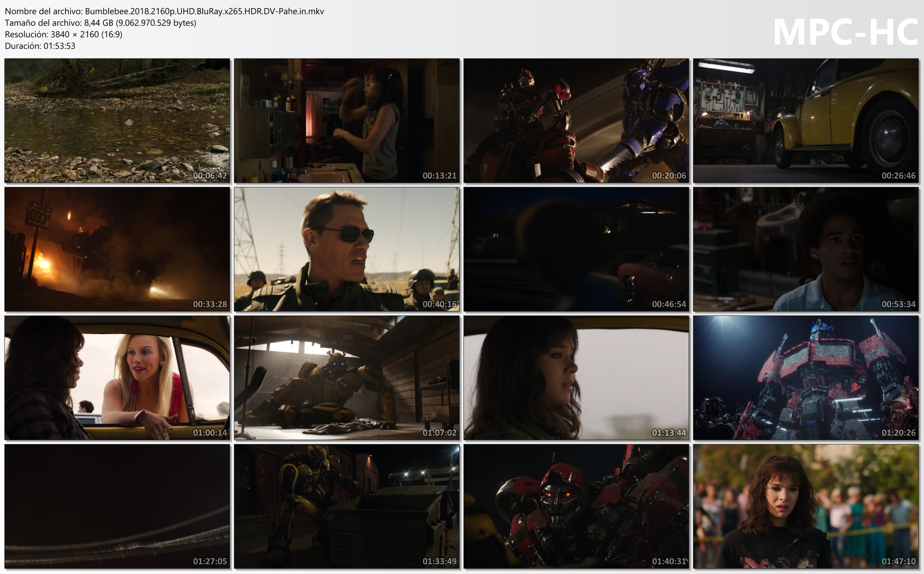Image resolution: width=924 pixels, height=574 pixels.
Task: Click the 00:33:28 timestamp label
Action: point(210,304)
